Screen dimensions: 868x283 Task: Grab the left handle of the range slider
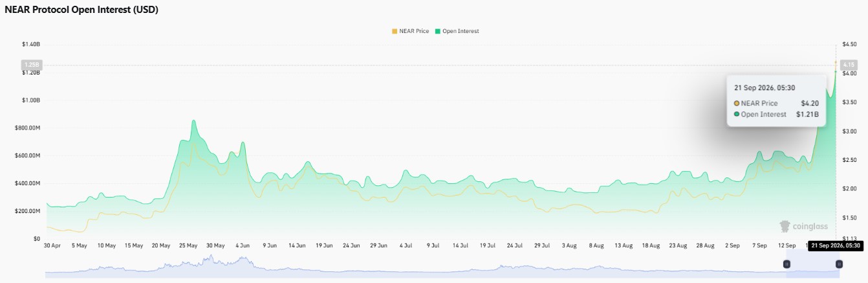pos(787,264)
